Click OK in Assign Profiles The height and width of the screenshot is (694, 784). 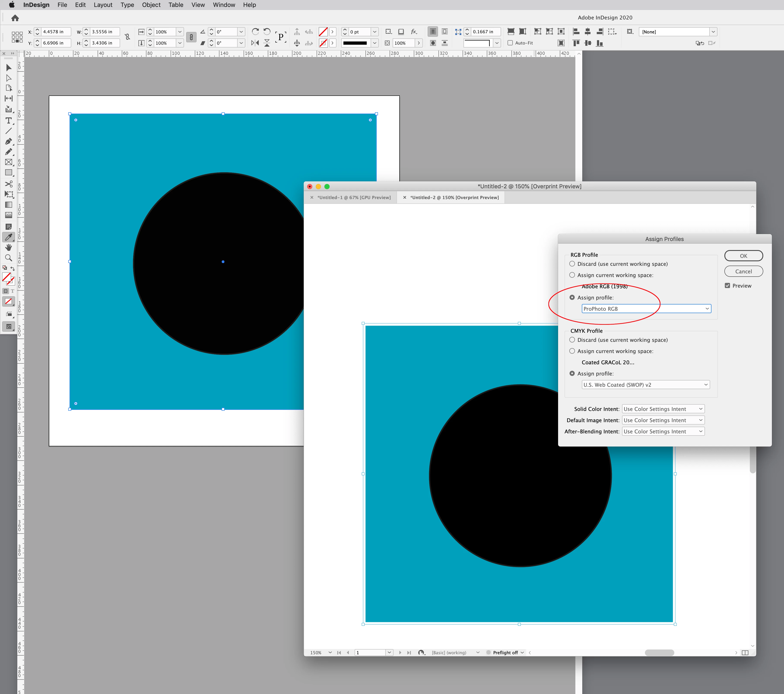743,256
